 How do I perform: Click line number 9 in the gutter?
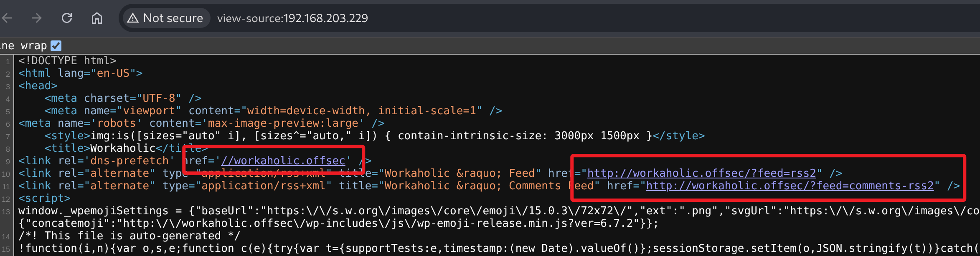pyautogui.click(x=8, y=162)
